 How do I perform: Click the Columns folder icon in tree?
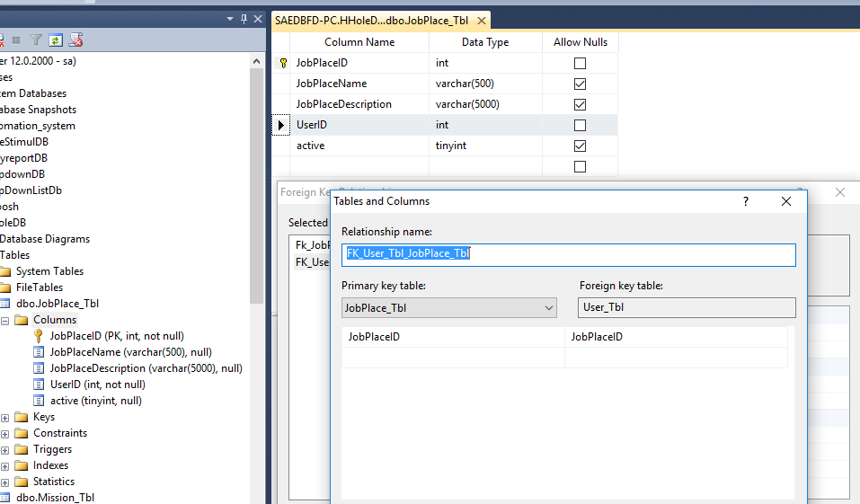pyautogui.click(x=22, y=320)
